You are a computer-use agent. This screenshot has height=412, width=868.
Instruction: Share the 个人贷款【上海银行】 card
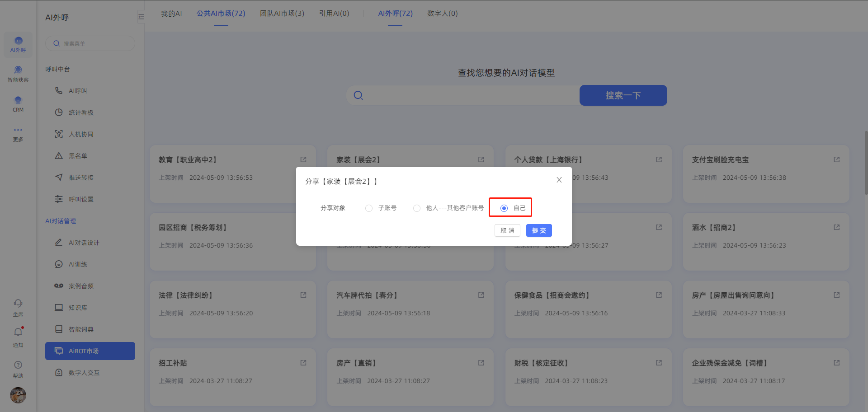tap(659, 159)
